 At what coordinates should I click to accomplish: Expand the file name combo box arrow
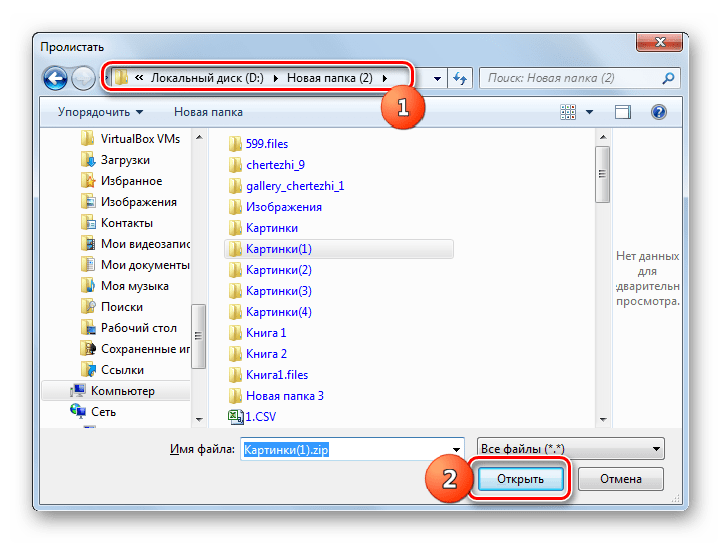coord(456,450)
